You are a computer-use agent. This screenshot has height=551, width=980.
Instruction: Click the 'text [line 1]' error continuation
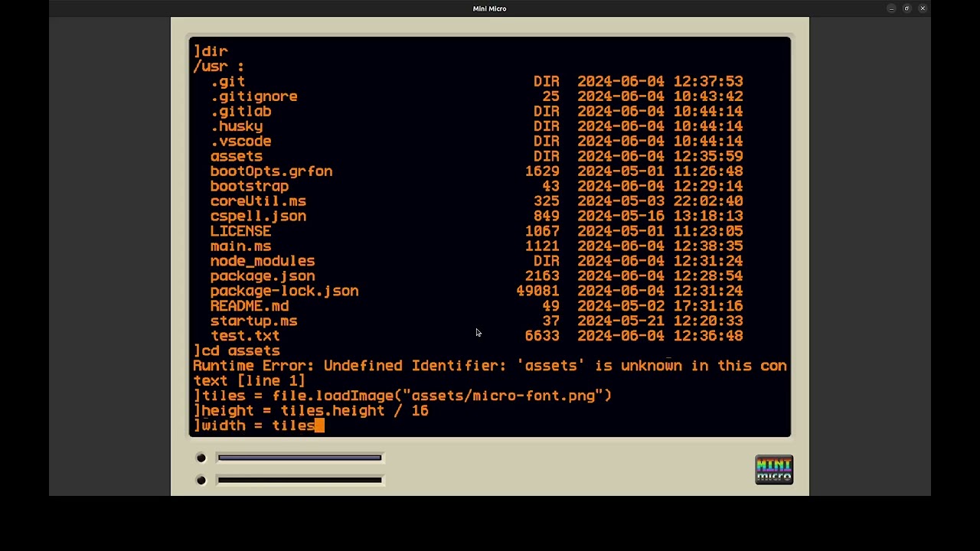coord(250,380)
